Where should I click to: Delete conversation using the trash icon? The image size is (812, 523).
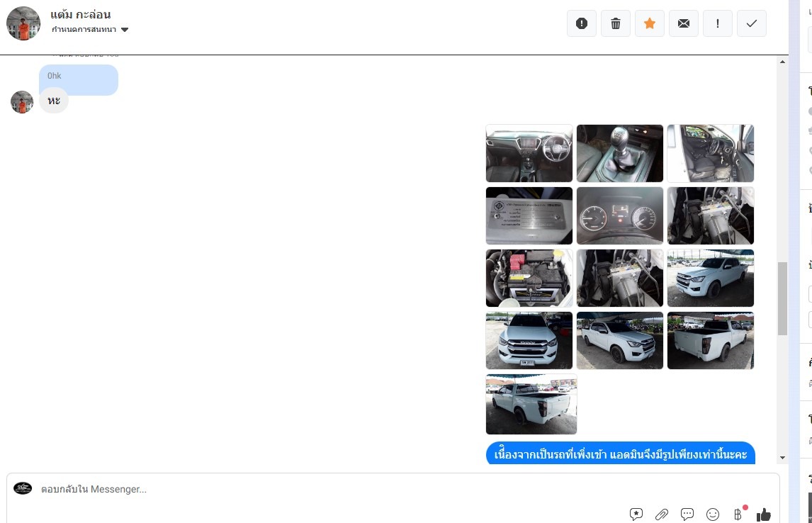(x=616, y=23)
